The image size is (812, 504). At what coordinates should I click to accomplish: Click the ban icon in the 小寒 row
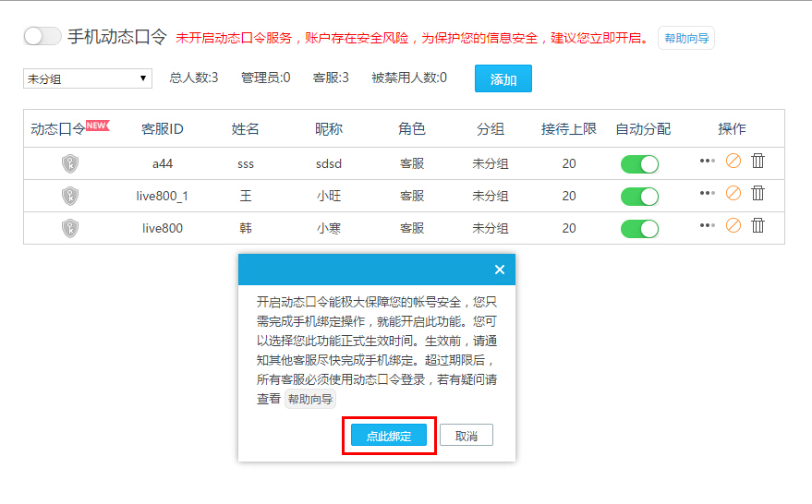[733, 225]
